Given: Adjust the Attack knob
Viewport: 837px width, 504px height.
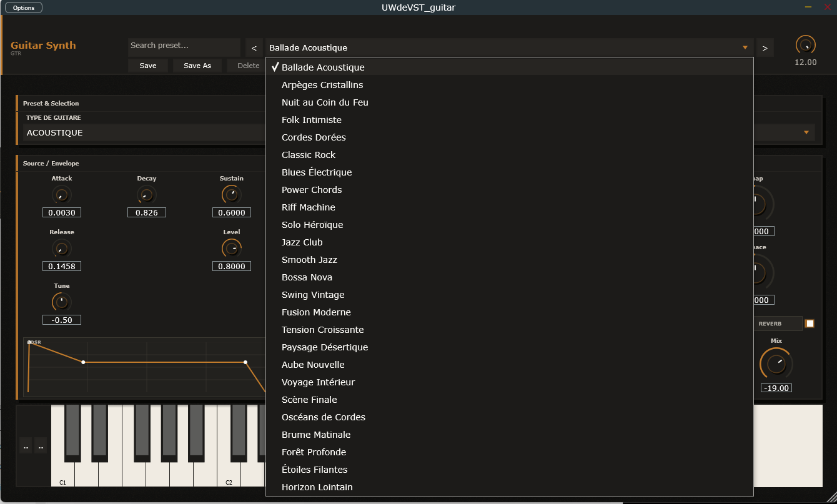Looking at the screenshot, I should pos(61,194).
